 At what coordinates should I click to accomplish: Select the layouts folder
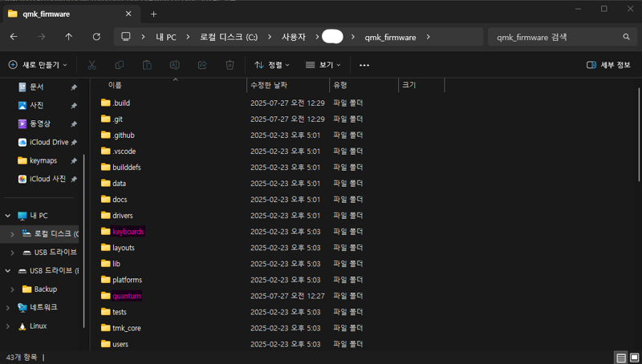point(124,248)
